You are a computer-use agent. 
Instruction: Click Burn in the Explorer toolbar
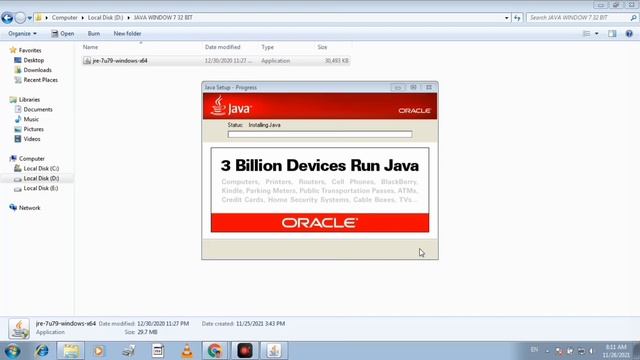tap(93, 33)
